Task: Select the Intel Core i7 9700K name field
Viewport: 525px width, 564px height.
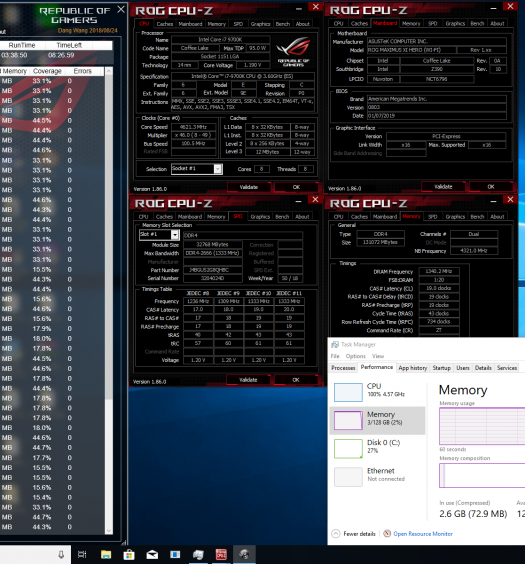Action: point(220,40)
